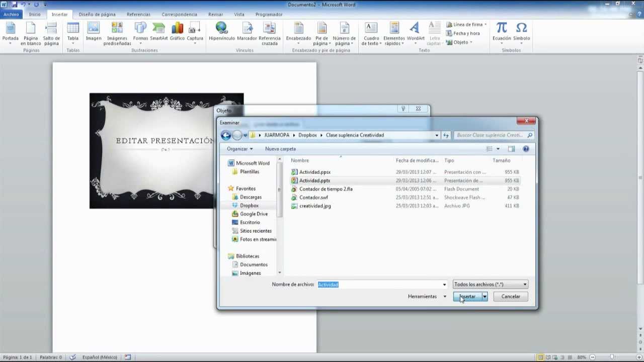Open Imágenes prediseñadas clip art
Viewport: 644px width, 362px height.
(117, 33)
